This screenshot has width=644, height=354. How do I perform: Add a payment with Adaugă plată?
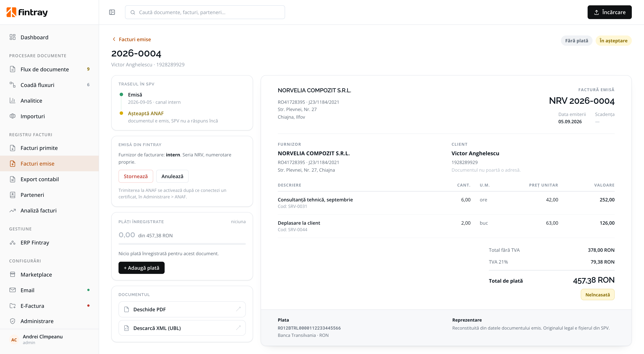point(142,268)
